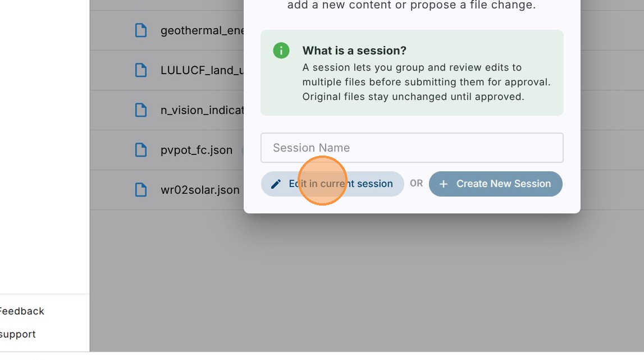Click the session description text in green box
644x360 pixels.
click(x=426, y=82)
